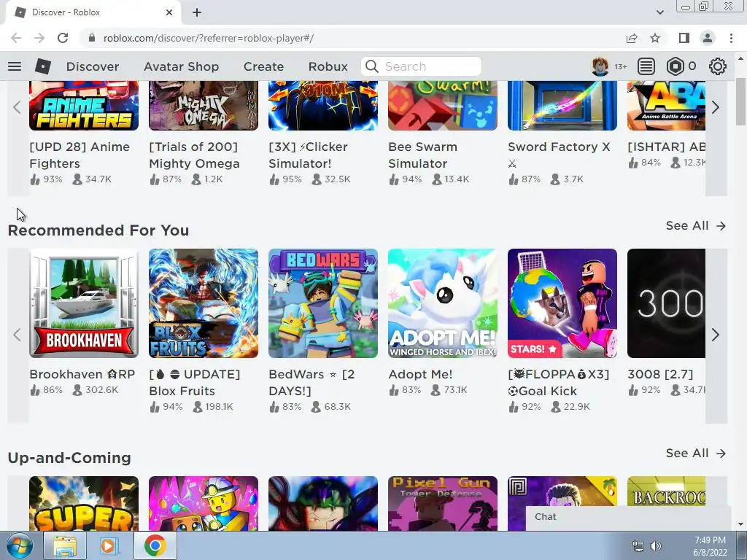Open Sword Factory X title link
The width and height of the screenshot is (747, 560).
[x=559, y=155]
